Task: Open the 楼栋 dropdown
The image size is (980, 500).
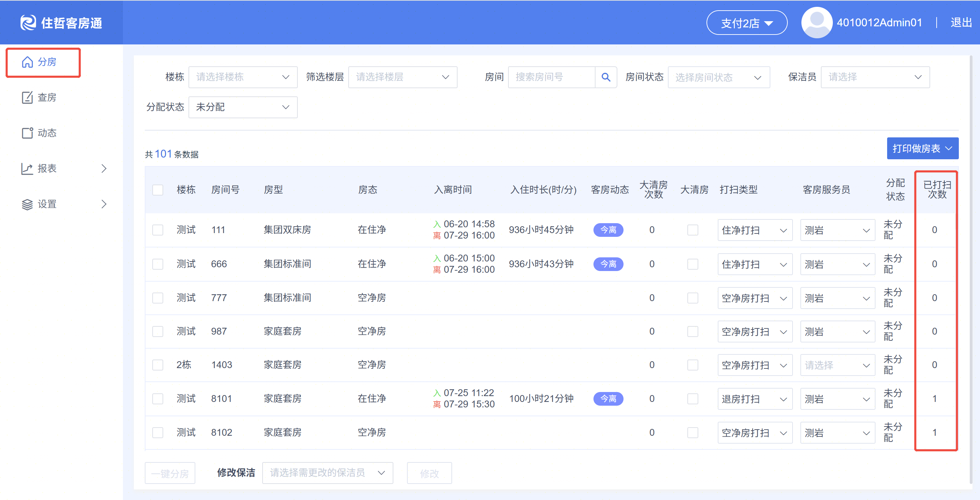Action: click(x=243, y=77)
